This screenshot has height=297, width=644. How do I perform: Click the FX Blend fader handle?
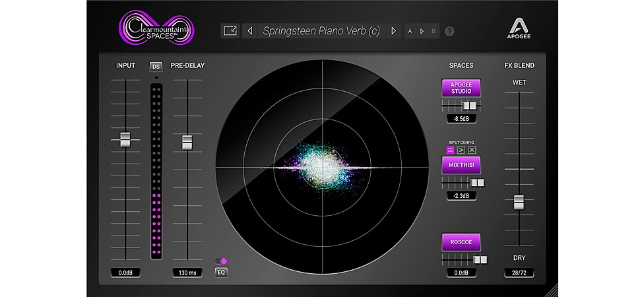point(519,202)
